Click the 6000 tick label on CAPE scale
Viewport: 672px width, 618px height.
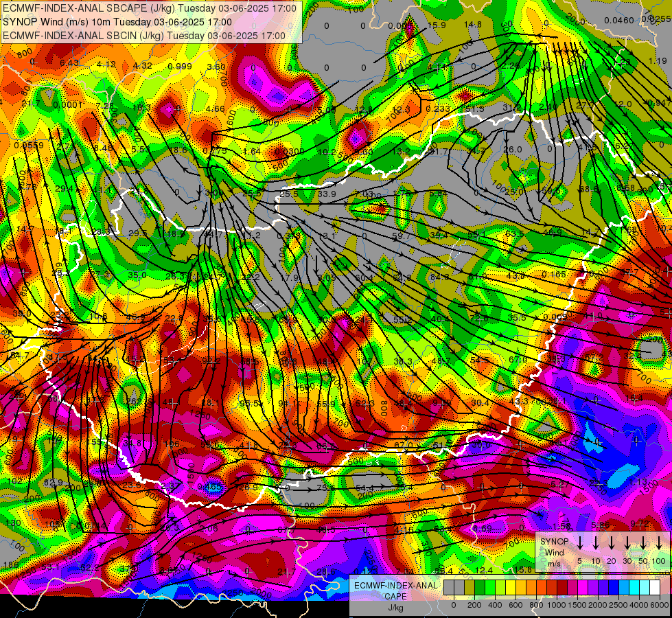coord(660,605)
